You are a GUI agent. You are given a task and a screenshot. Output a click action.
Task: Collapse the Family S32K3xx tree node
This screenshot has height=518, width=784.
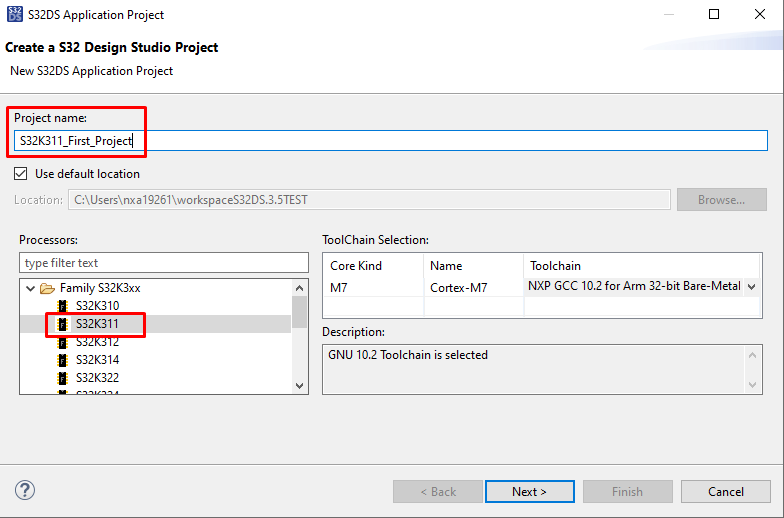[29, 288]
